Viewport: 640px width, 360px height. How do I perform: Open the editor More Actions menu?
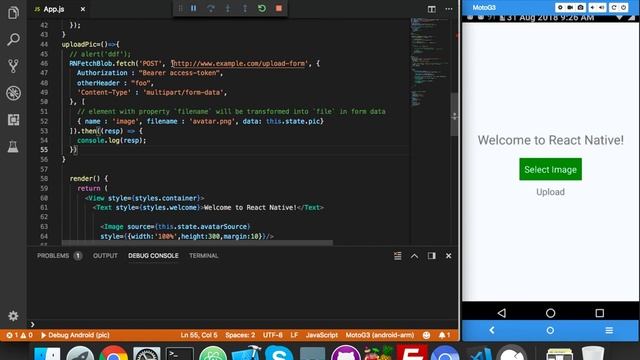449,9
